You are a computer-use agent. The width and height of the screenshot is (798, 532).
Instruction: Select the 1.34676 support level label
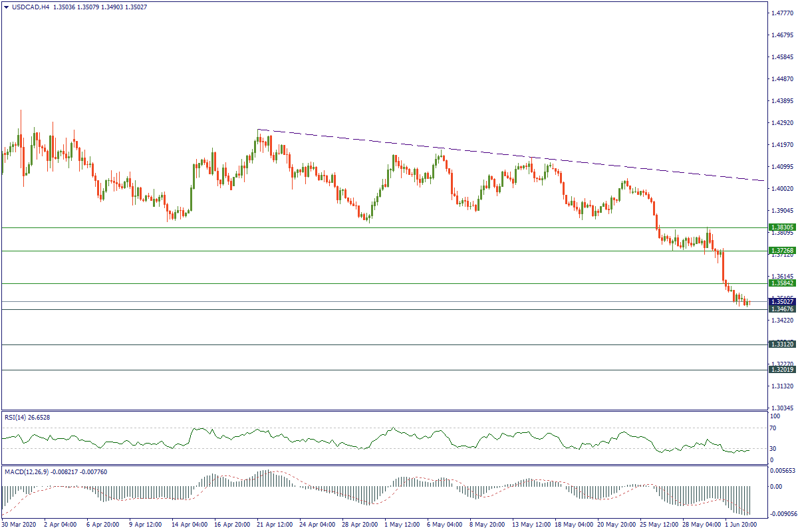(x=782, y=310)
